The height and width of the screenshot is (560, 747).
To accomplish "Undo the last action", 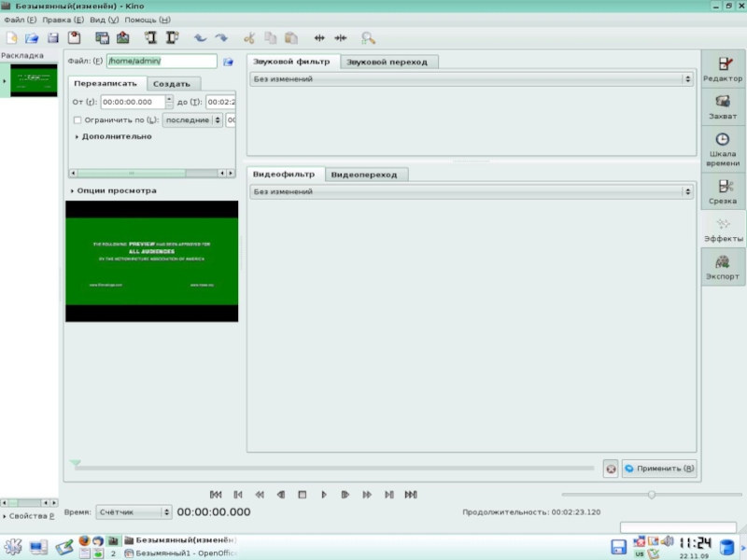I will coord(200,37).
